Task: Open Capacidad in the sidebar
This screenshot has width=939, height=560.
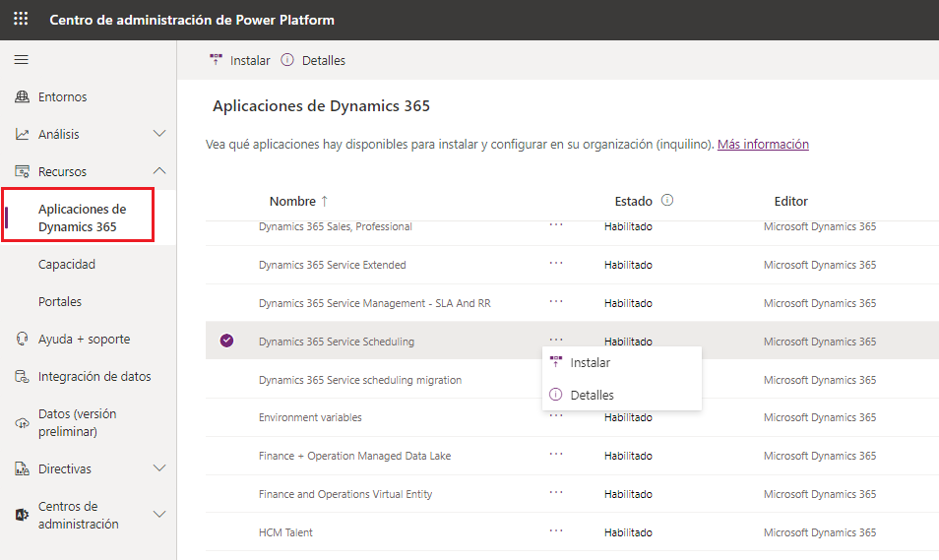Action: coord(67,264)
